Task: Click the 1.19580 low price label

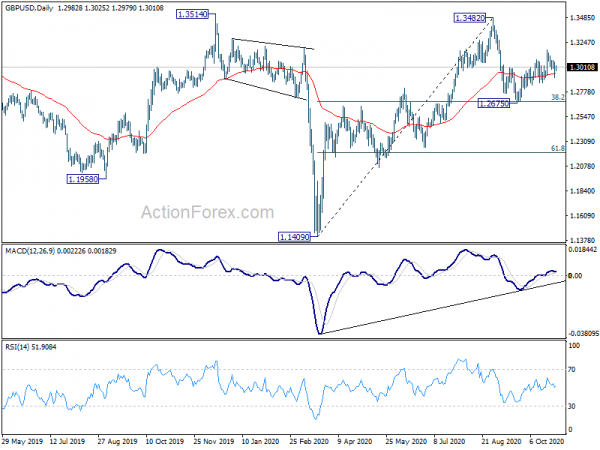Action: tap(83, 179)
